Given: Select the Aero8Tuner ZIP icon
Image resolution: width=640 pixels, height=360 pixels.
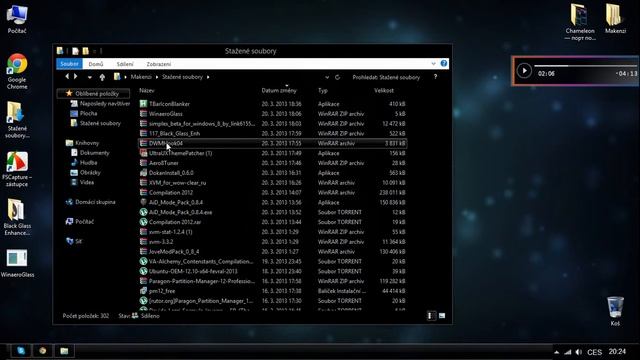Looking at the screenshot, I should pyautogui.click(x=143, y=163).
